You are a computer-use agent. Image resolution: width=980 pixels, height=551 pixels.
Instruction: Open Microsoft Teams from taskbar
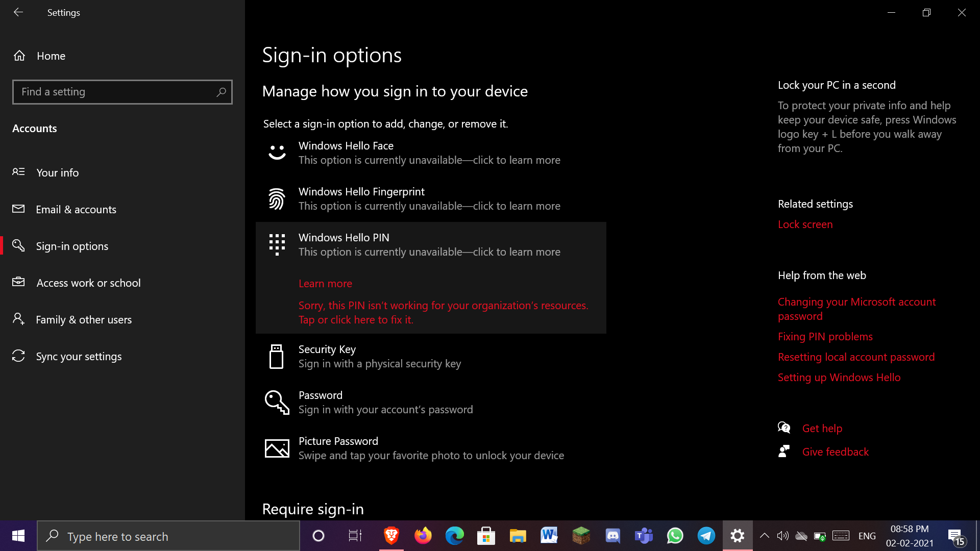644,536
